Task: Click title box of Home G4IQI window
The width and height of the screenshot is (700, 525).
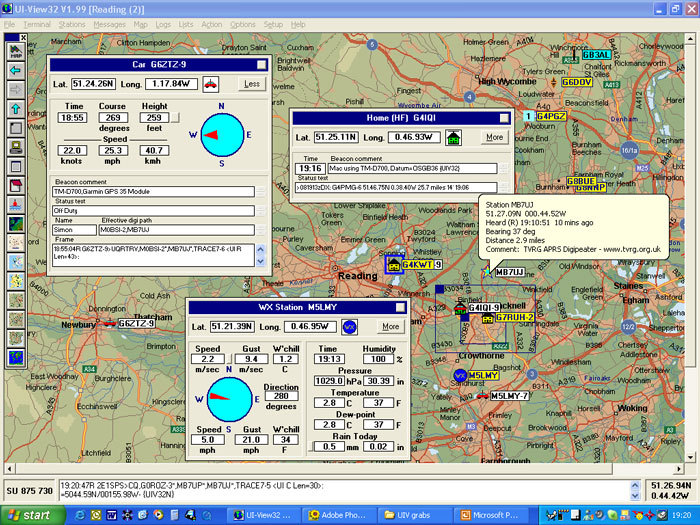Action: click(x=504, y=118)
